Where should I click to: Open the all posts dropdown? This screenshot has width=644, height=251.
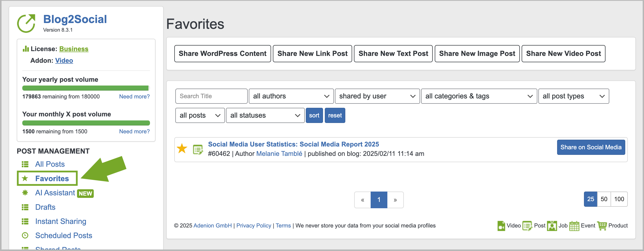200,115
